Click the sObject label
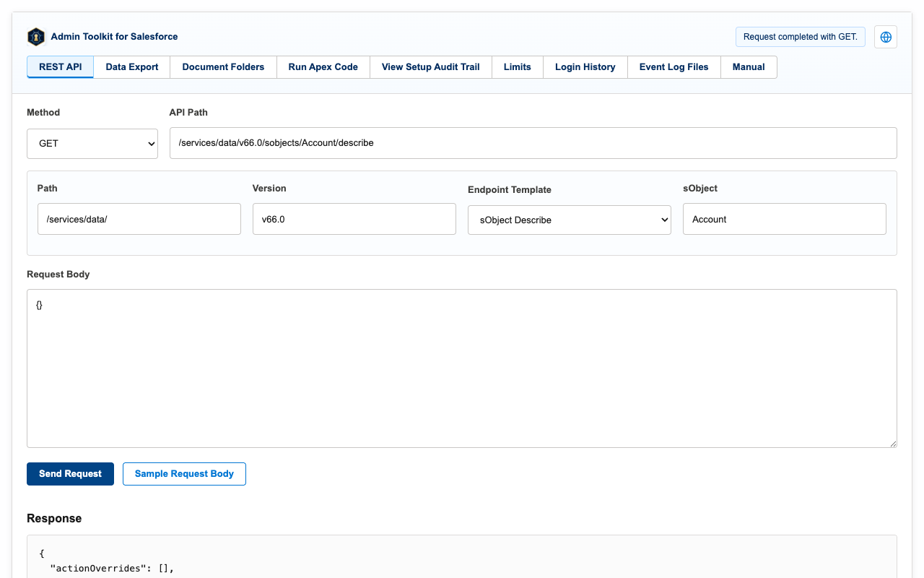Screen dimensions: 924x578 pyautogui.click(x=700, y=189)
